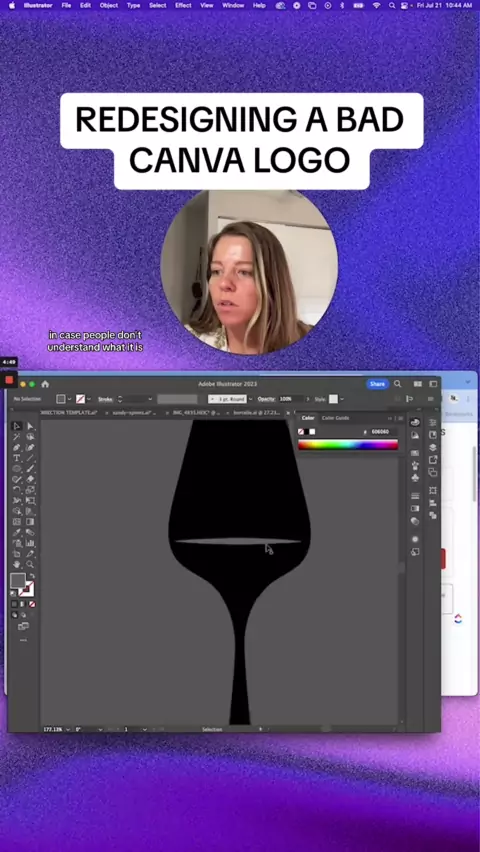This screenshot has height=852, width=480.
Task: Click the blue Share button
Action: click(x=377, y=384)
